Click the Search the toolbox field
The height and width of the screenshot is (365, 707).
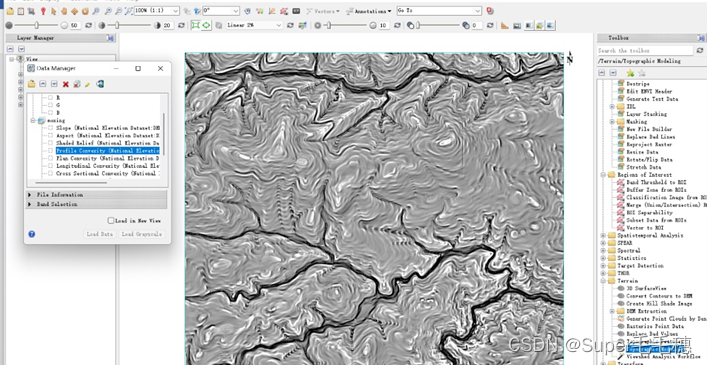pos(645,50)
